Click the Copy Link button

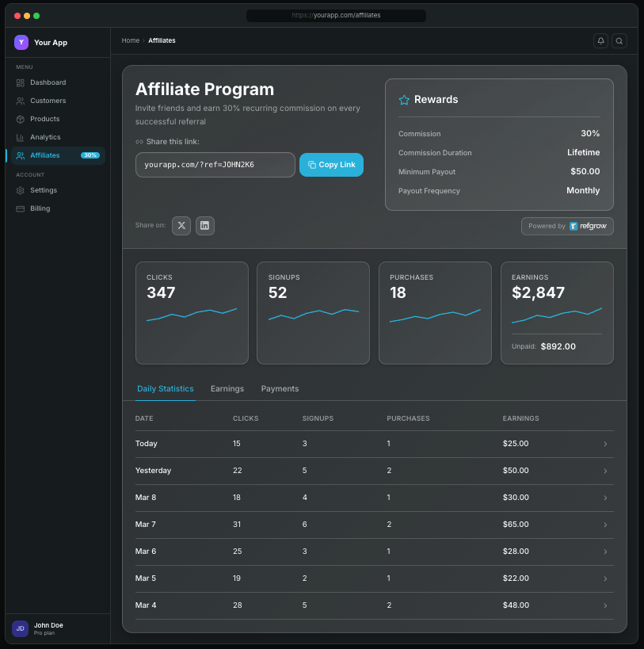(331, 165)
